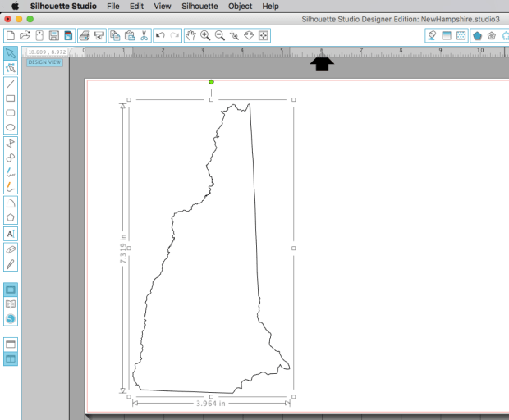This screenshot has height=420, width=509.
Task: Open the Object menu
Action: [240, 6]
